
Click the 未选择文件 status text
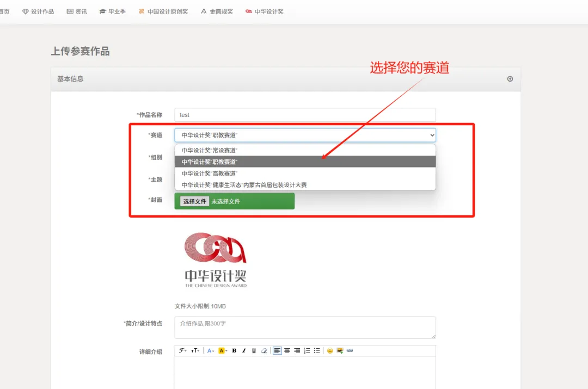tap(226, 201)
